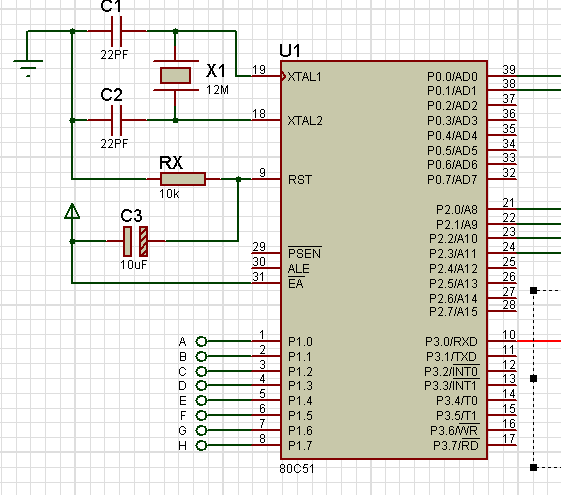Viewport: 561px width, 495px height.
Task: Click terminal circle labeled D
Action: [x=201, y=385]
